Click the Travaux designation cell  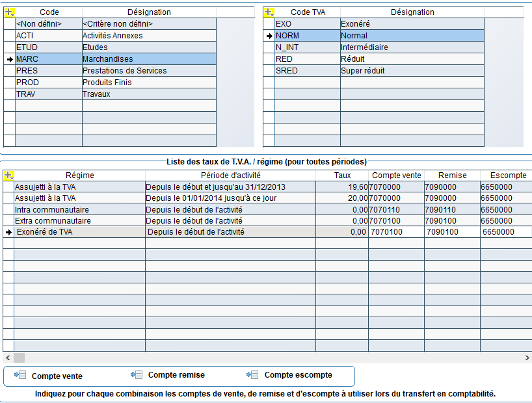coord(150,94)
